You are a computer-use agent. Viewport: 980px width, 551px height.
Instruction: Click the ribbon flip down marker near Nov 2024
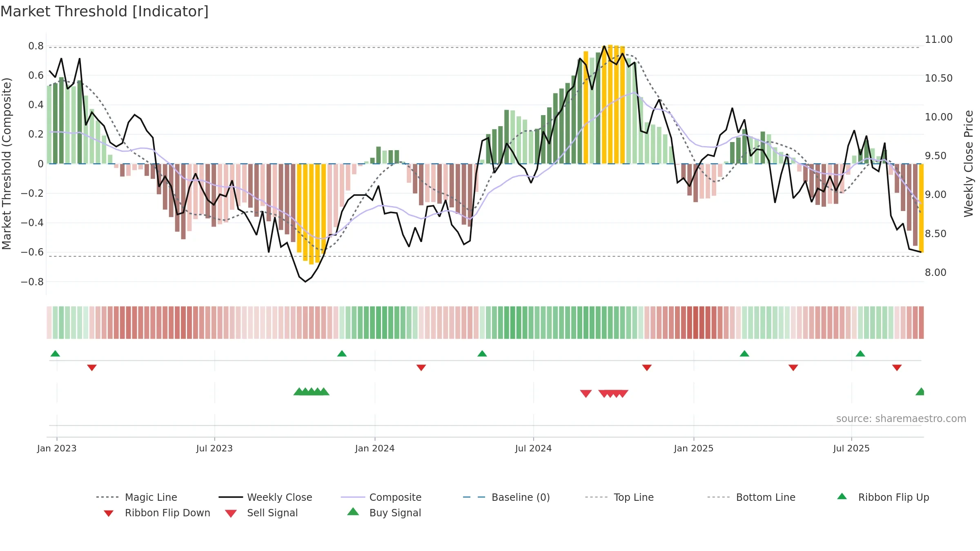coord(647,368)
